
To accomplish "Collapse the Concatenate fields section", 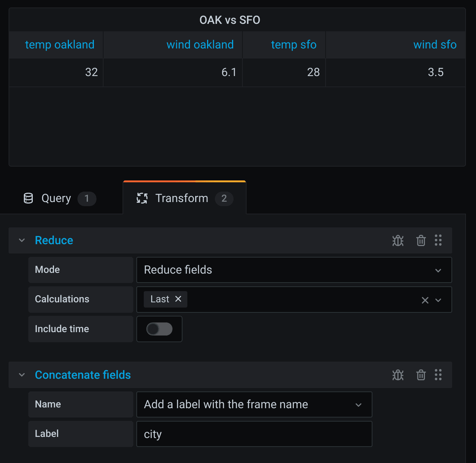I will coord(22,375).
